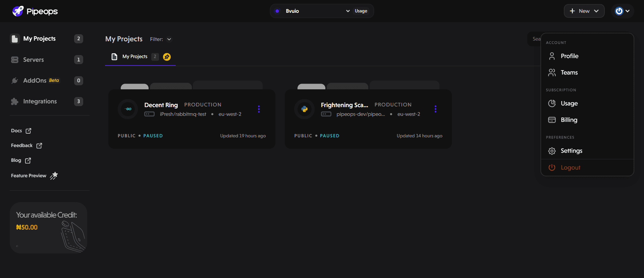The image size is (644, 278).
Task: Click external-link icon beside Docs
Action: click(x=29, y=131)
